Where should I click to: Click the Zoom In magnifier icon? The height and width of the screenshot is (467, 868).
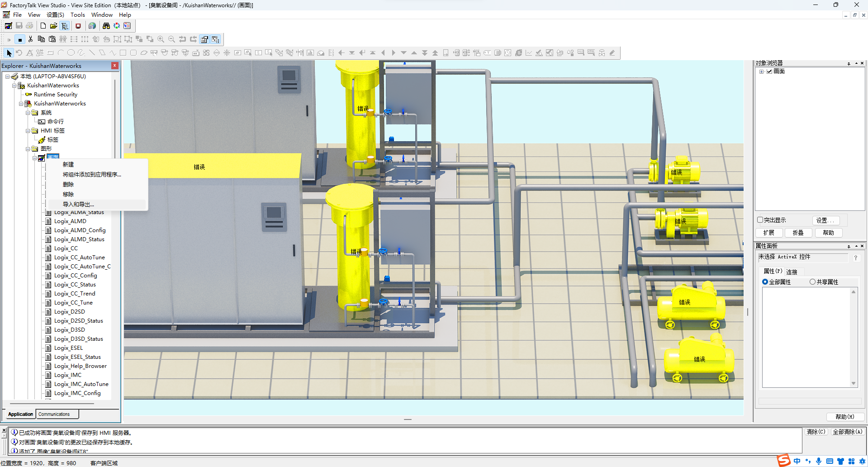coord(161,39)
